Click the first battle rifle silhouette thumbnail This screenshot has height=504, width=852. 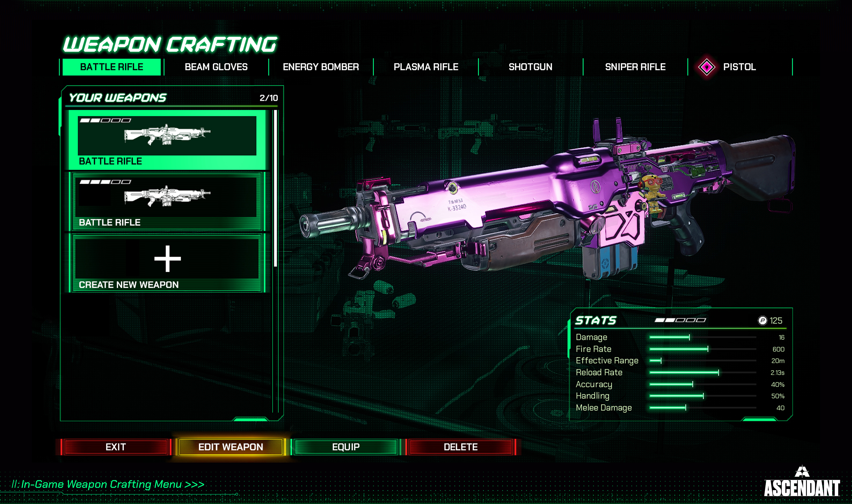[x=167, y=135]
